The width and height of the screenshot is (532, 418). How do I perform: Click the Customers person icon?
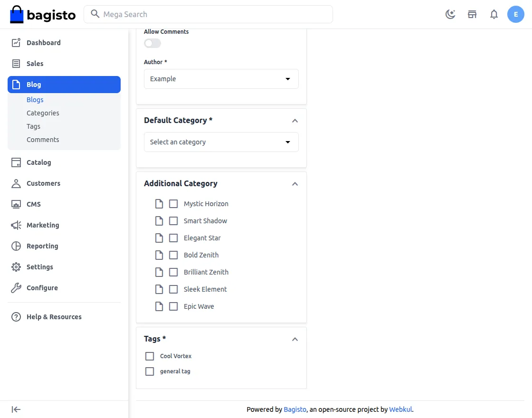pyautogui.click(x=16, y=183)
